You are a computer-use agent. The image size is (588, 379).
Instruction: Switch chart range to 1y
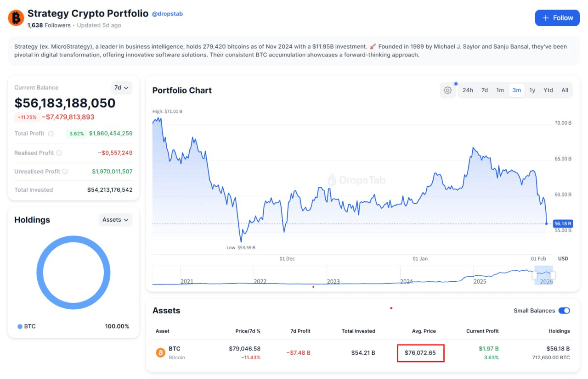pyautogui.click(x=532, y=90)
